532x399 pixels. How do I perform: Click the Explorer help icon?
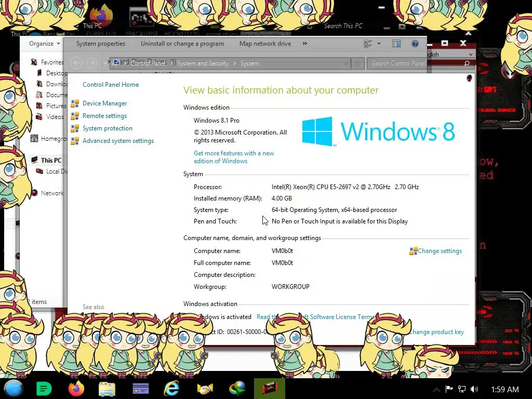[x=415, y=44]
